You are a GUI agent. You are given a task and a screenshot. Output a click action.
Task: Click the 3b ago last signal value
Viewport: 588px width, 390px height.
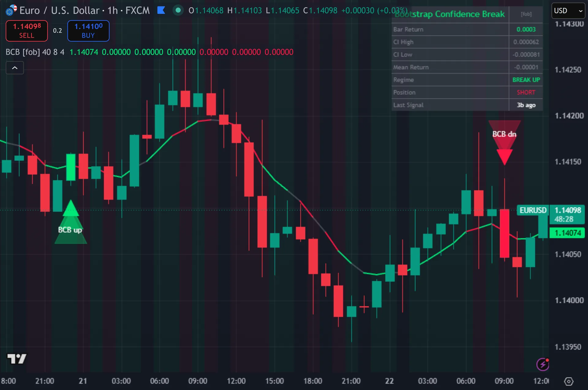coord(526,105)
